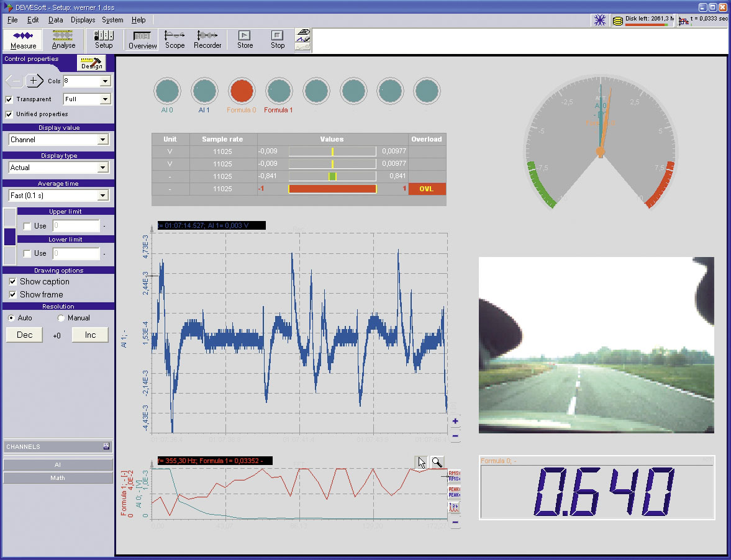Click the Math channels button
The height and width of the screenshot is (560, 731).
[x=58, y=477]
